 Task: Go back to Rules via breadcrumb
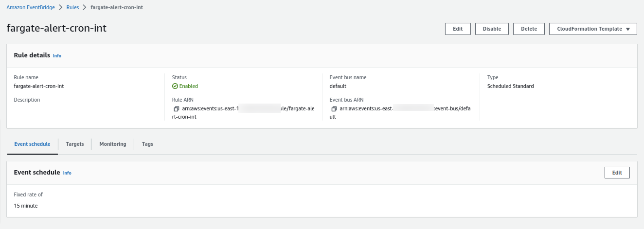(x=73, y=7)
